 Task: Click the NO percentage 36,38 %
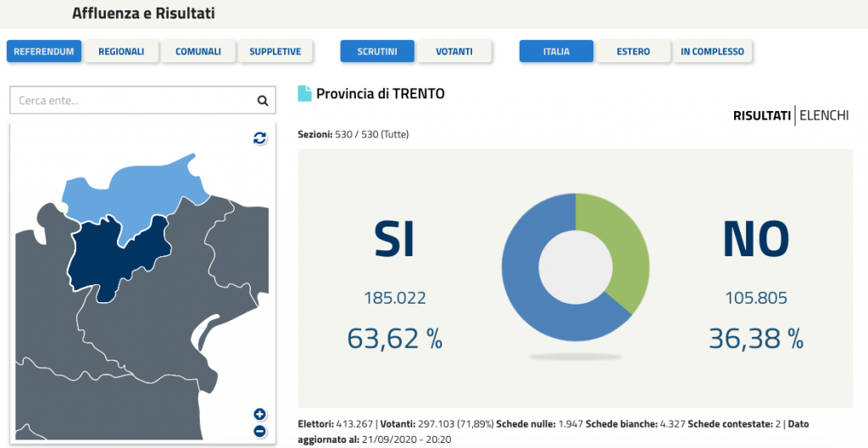pyautogui.click(x=756, y=339)
